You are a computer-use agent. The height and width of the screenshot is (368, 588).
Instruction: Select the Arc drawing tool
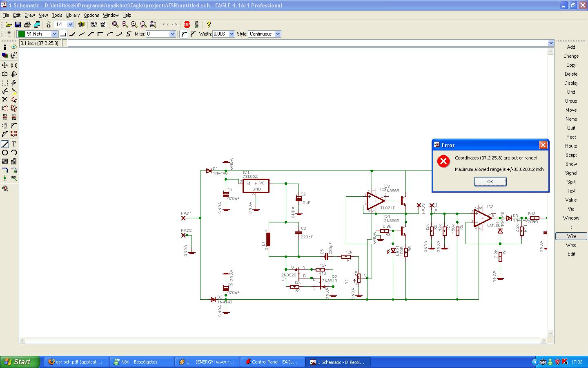click(x=14, y=153)
